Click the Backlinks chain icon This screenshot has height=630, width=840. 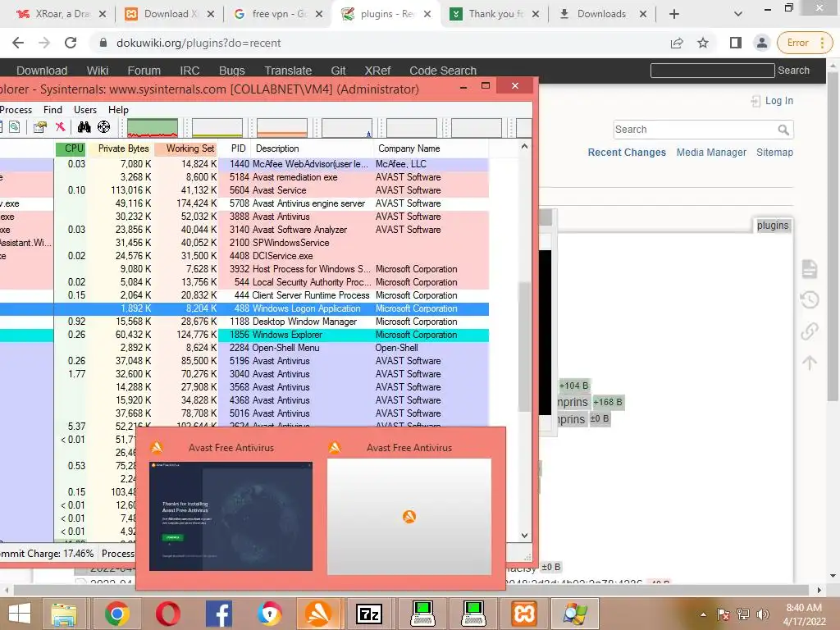pos(810,331)
